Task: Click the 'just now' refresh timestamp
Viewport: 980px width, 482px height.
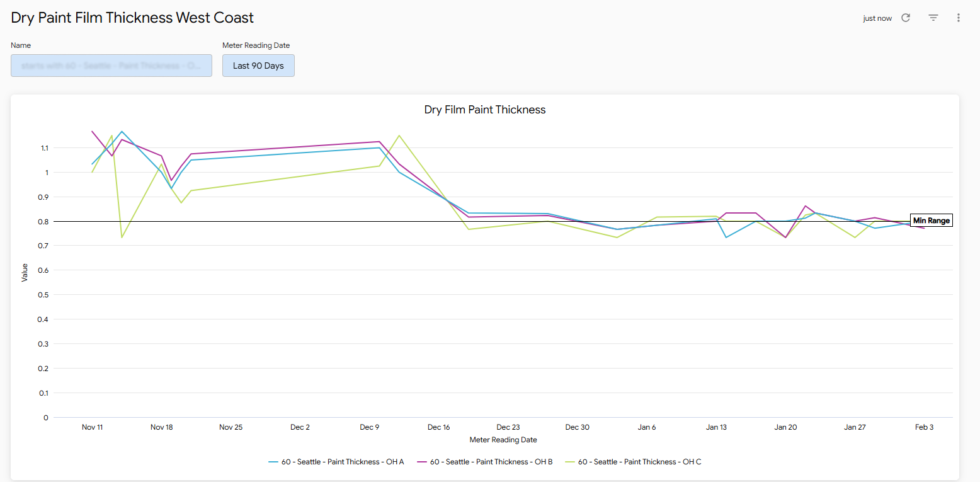Action: [877, 18]
